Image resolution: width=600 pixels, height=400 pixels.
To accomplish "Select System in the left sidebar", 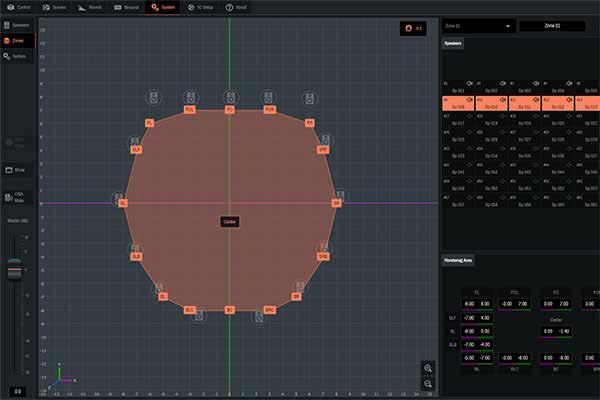I will tap(17, 56).
